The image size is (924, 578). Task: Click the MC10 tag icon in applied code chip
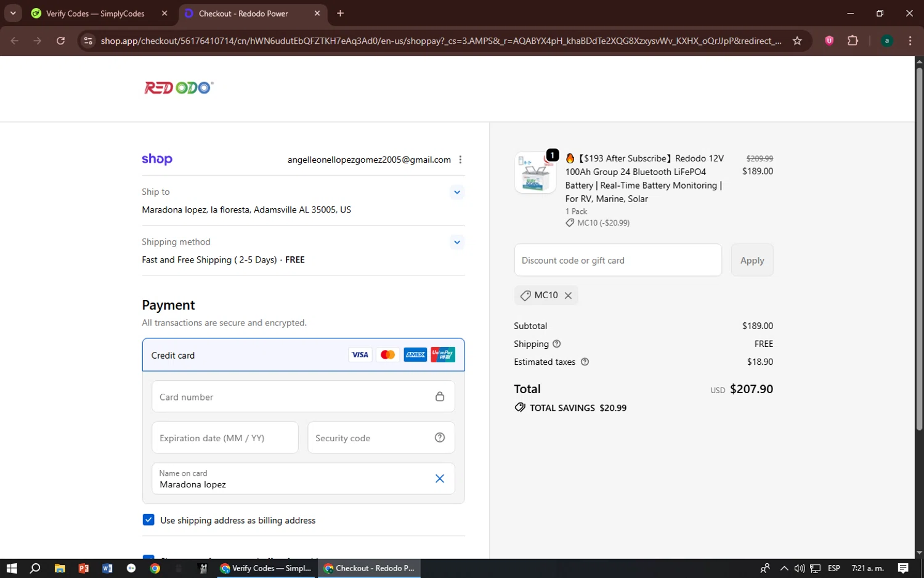525,296
